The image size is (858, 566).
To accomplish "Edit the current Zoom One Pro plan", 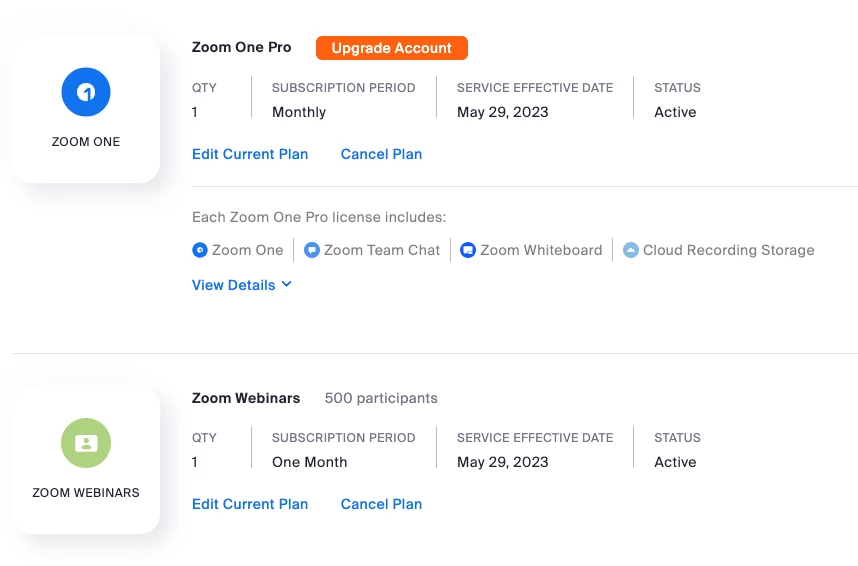I will [x=250, y=154].
